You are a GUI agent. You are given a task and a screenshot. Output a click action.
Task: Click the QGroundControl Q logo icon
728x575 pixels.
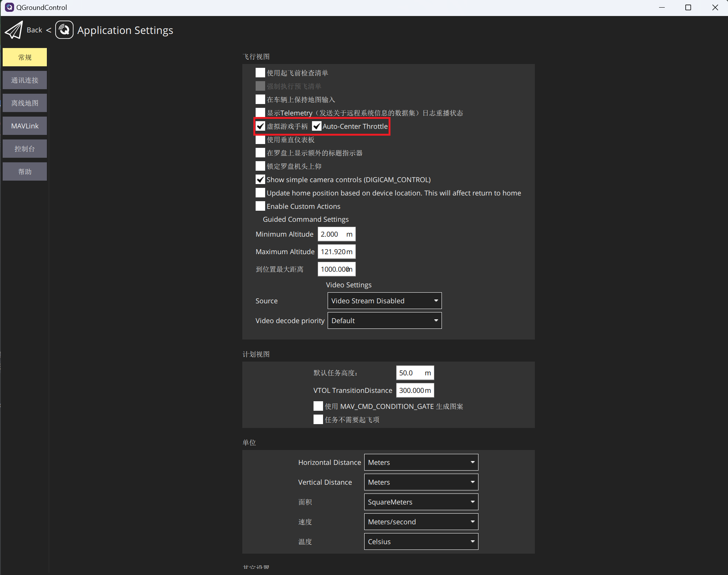pyautogui.click(x=64, y=30)
